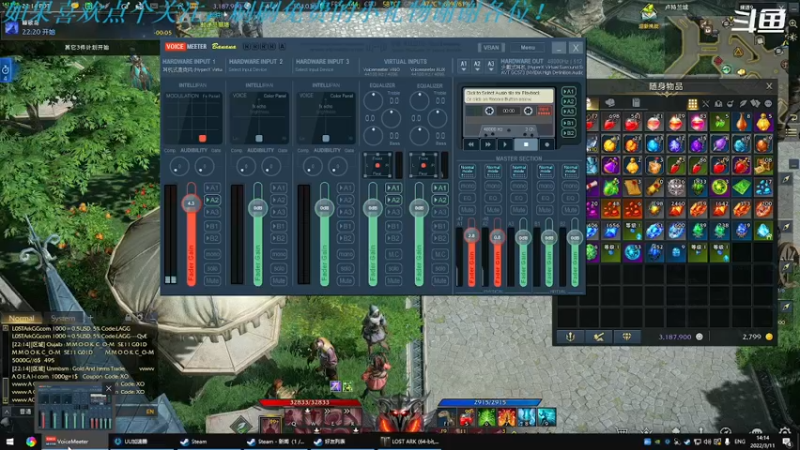Click mono button on master B1 bus
The width and height of the screenshot is (800, 450).
pyautogui.click(x=545, y=186)
